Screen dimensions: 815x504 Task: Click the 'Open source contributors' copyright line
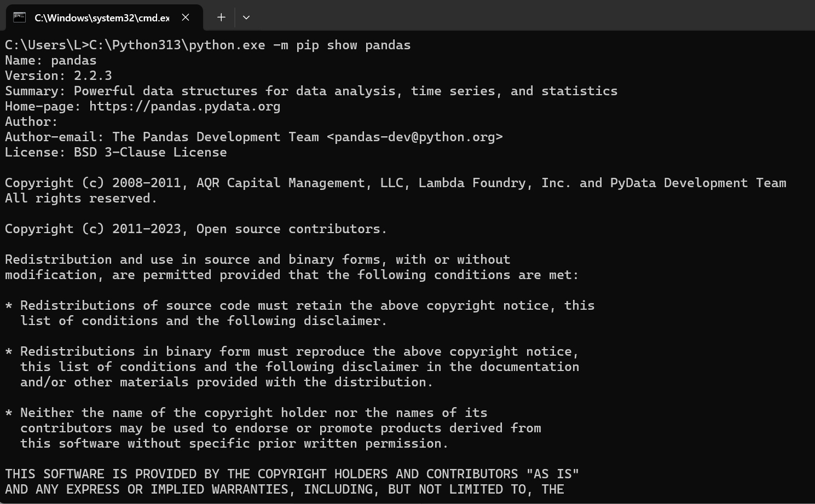pyautogui.click(x=195, y=229)
